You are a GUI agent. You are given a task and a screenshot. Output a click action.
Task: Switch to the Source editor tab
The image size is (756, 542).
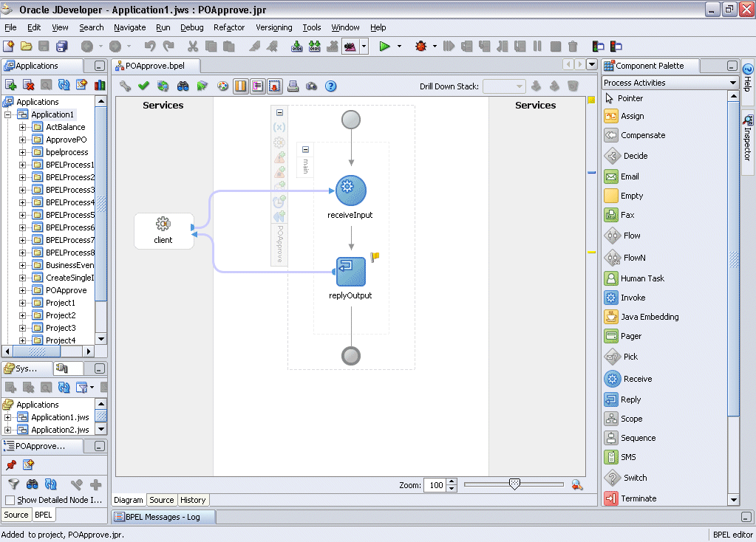coord(162,500)
